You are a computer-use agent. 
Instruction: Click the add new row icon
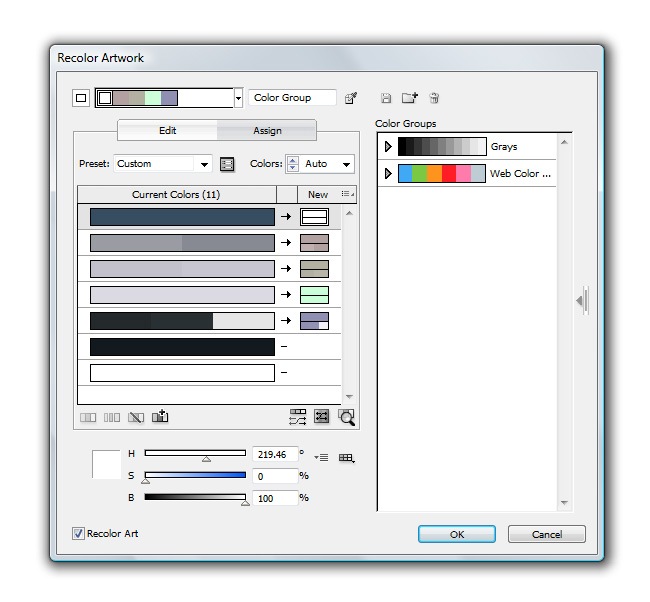pyautogui.click(x=160, y=417)
